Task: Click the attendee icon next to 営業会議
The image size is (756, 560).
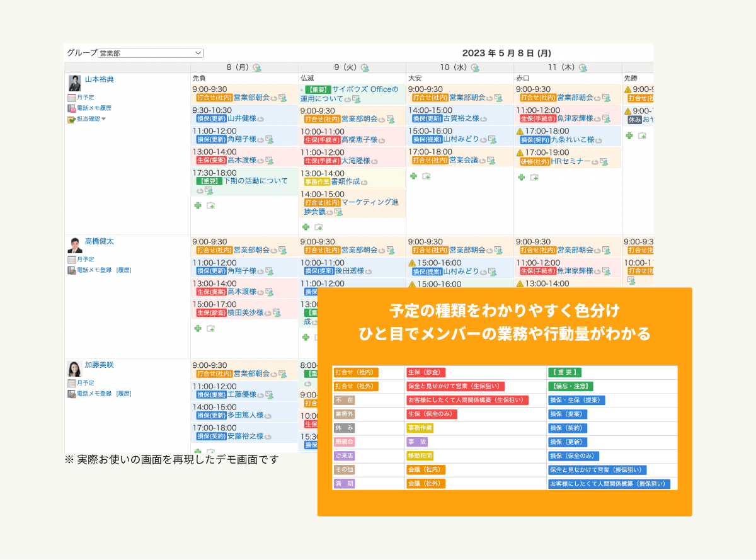Action: pos(490,161)
